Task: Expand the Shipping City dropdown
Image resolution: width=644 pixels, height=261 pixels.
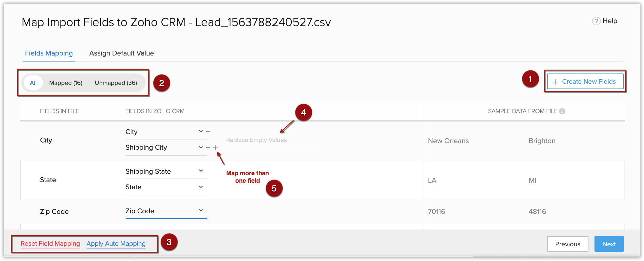Action: (201, 147)
